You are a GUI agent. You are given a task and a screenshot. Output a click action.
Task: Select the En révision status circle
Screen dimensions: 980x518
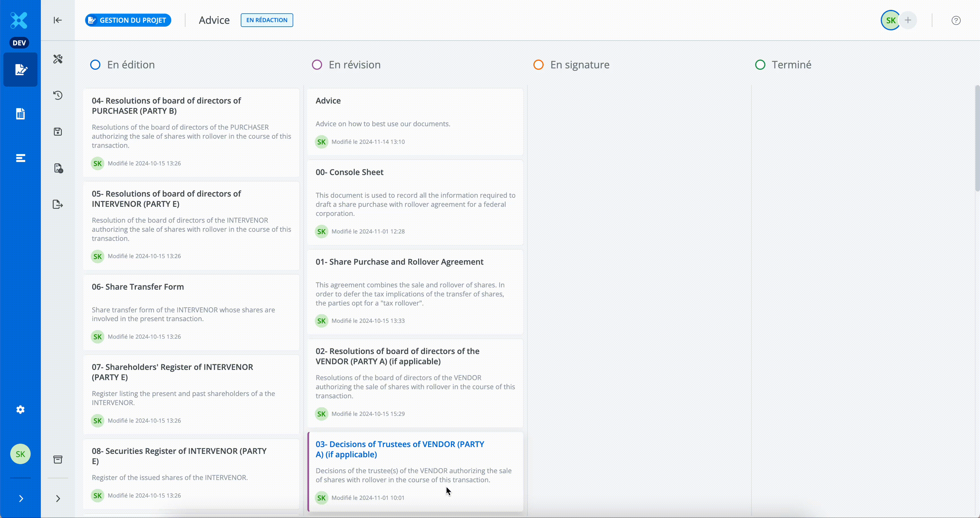[x=317, y=64]
